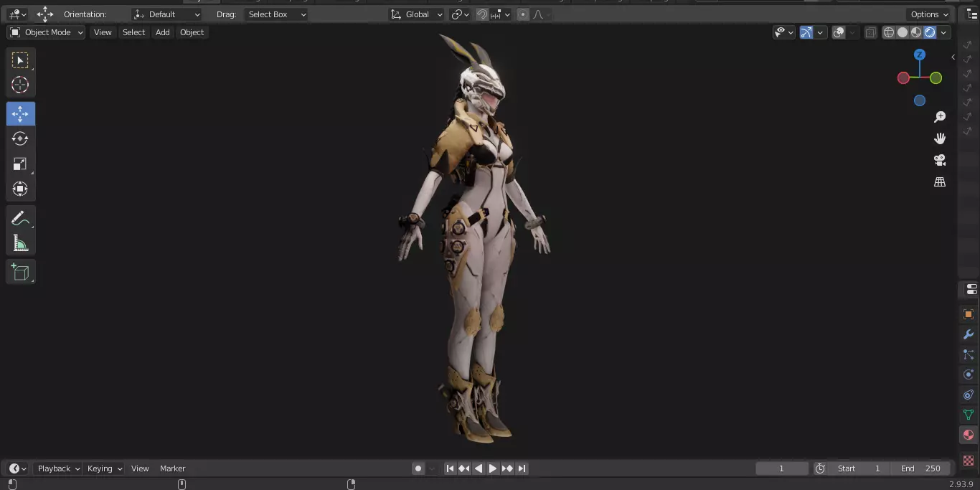The width and height of the screenshot is (980, 490).
Task: Toggle snapping magnet
Action: tap(483, 14)
